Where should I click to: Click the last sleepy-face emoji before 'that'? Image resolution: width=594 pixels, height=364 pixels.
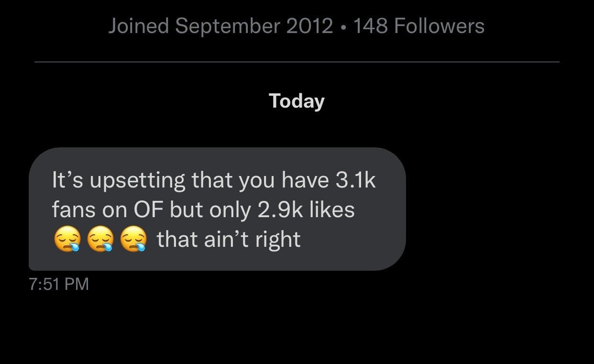132,240
